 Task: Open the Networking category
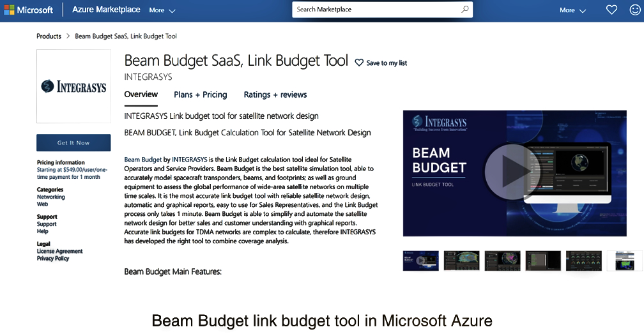pos(51,197)
